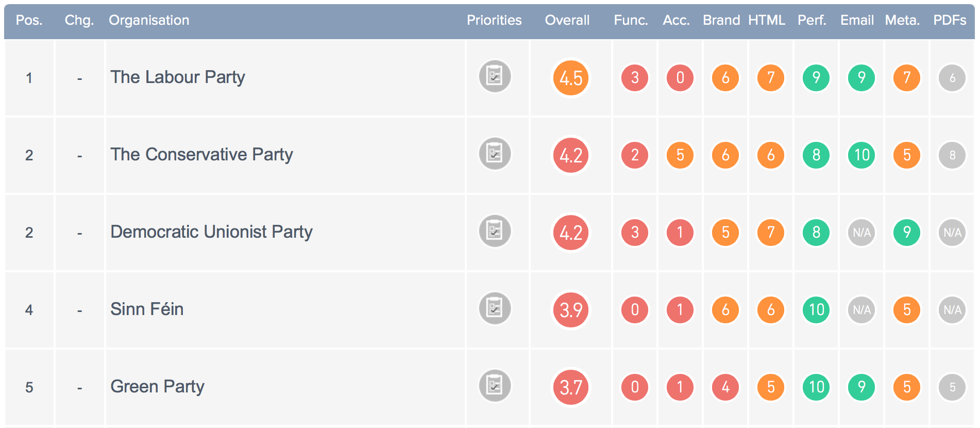Open the Green Party organisation link
This screenshot has width=980, height=428.
pyautogui.click(x=157, y=387)
